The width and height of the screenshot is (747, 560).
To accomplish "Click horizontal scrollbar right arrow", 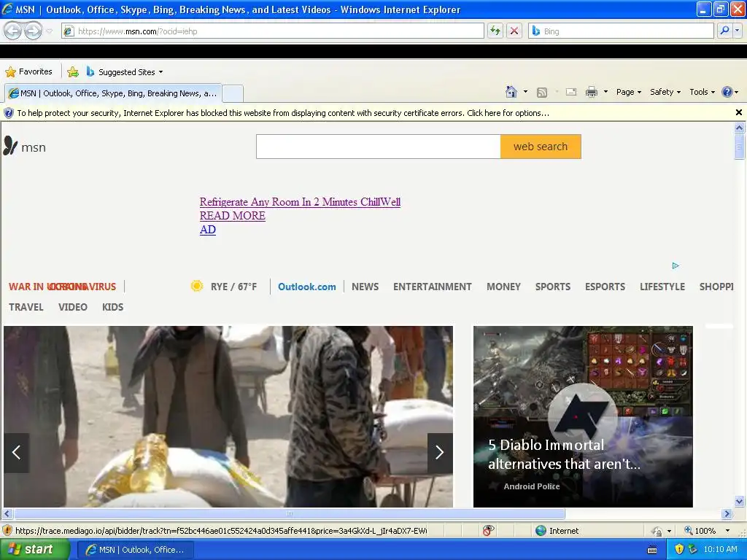I will tap(727, 514).
